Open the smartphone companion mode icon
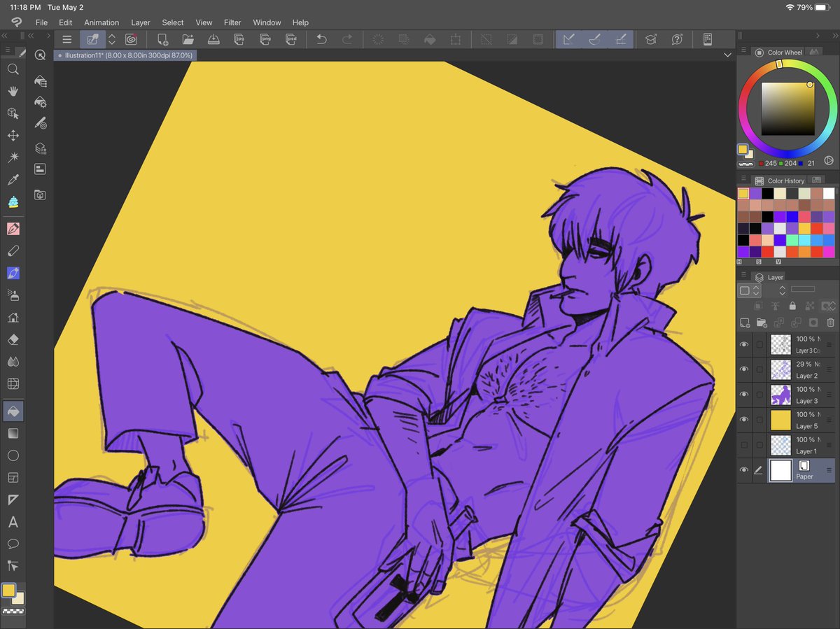 pos(708,40)
